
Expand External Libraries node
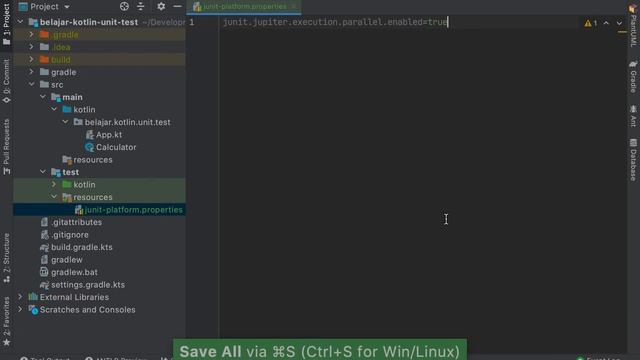pyautogui.click(x=20, y=297)
